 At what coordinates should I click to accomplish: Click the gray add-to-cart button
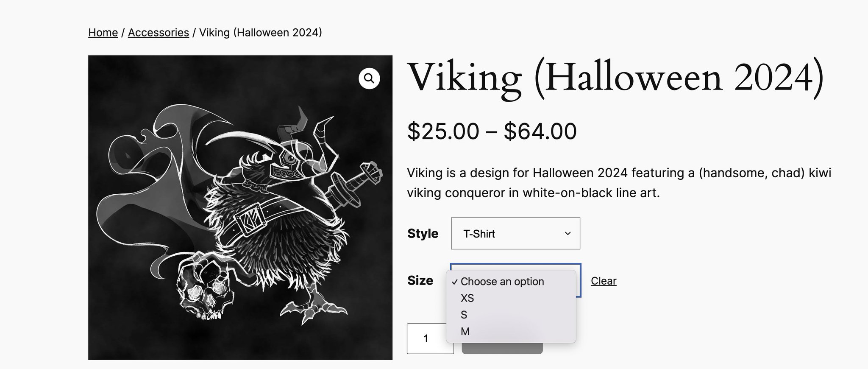(x=502, y=349)
